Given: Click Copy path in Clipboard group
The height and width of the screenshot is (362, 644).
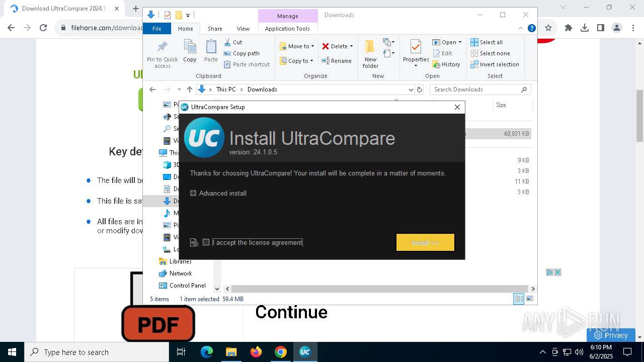Looking at the screenshot, I should pos(242,53).
